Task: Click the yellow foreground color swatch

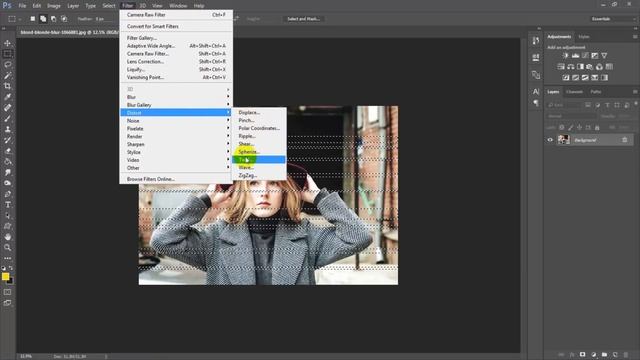Action: click(x=5, y=277)
